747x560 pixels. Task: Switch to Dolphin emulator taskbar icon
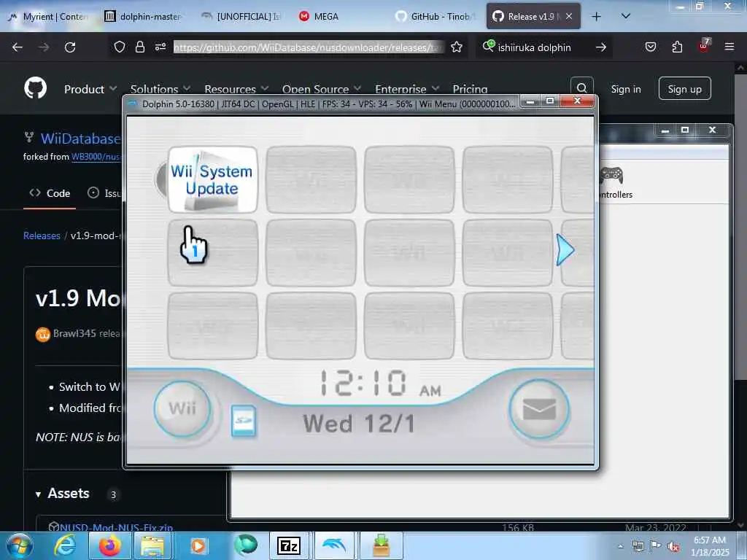(333, 545)
